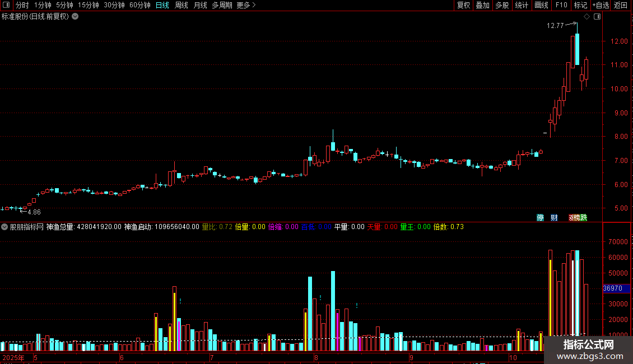
Task: Open the 多股 multi-stock view
Action: [502, 5]
